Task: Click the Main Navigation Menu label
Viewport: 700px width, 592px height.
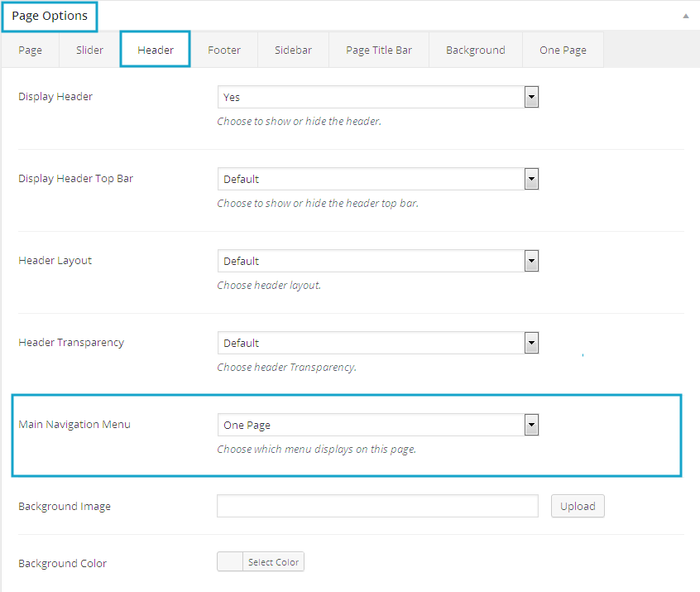Action: pyautogui.click(x=74, y=425)
